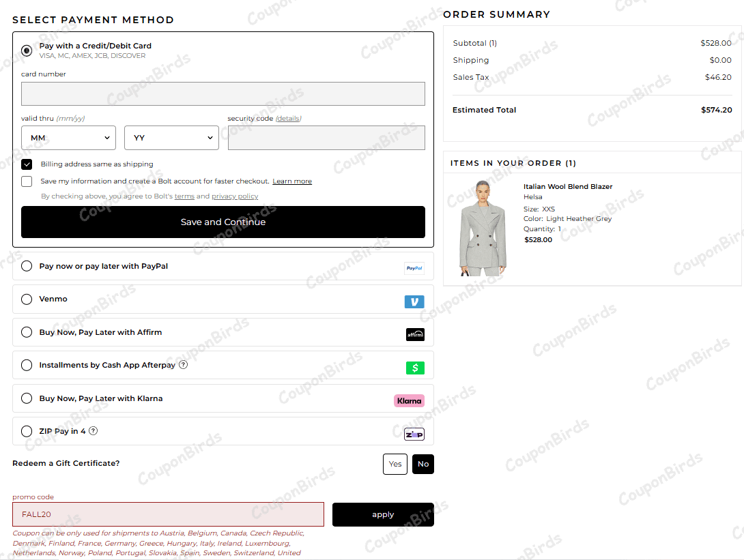The height and width of the screenshot is (560, 744).
Task: Click the PayPal logo icon
Action: (x=414, y=268)
